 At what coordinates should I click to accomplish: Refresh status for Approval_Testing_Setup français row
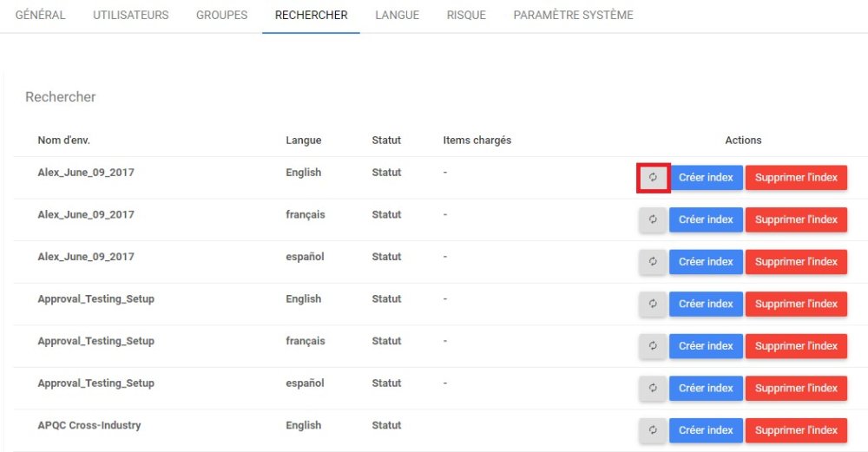653,346
